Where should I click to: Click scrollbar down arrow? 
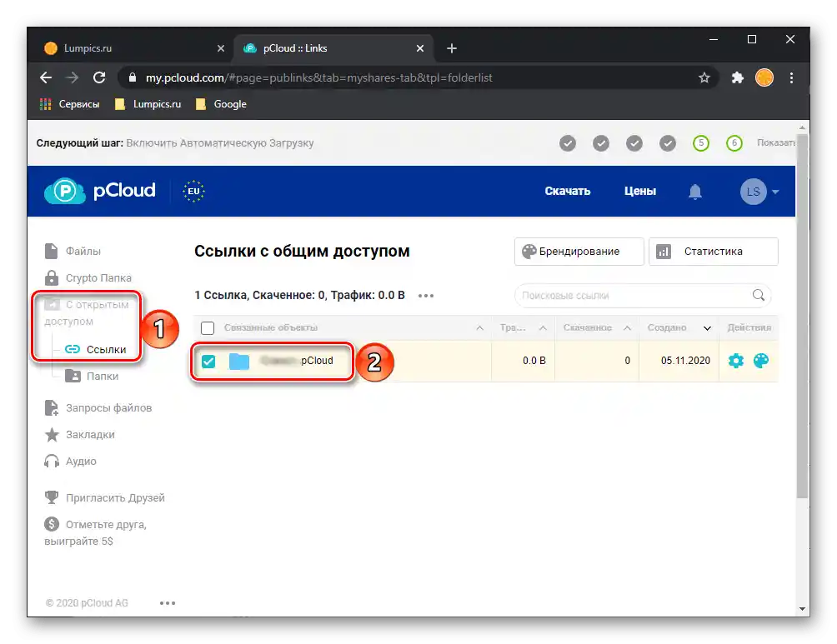(x=802, y=608)
